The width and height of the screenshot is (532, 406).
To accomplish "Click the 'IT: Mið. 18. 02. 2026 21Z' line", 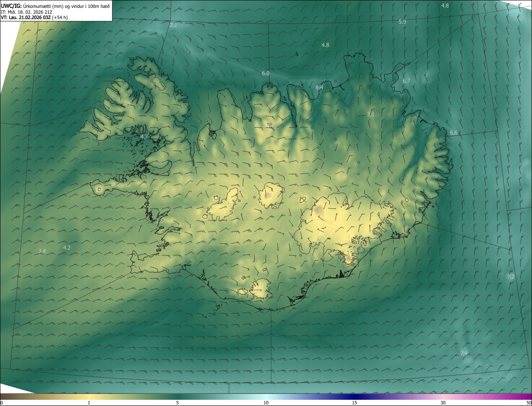I will pyautogui.click(x=27, y=12).
